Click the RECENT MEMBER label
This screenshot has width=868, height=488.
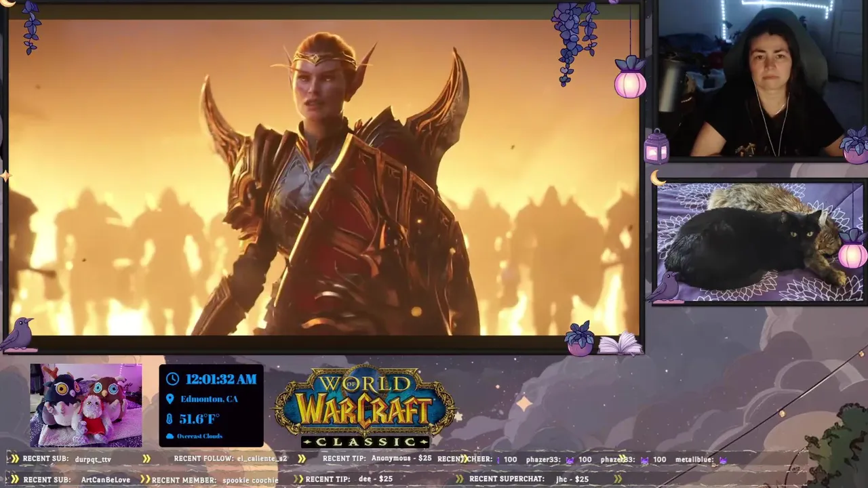point(184,480)
